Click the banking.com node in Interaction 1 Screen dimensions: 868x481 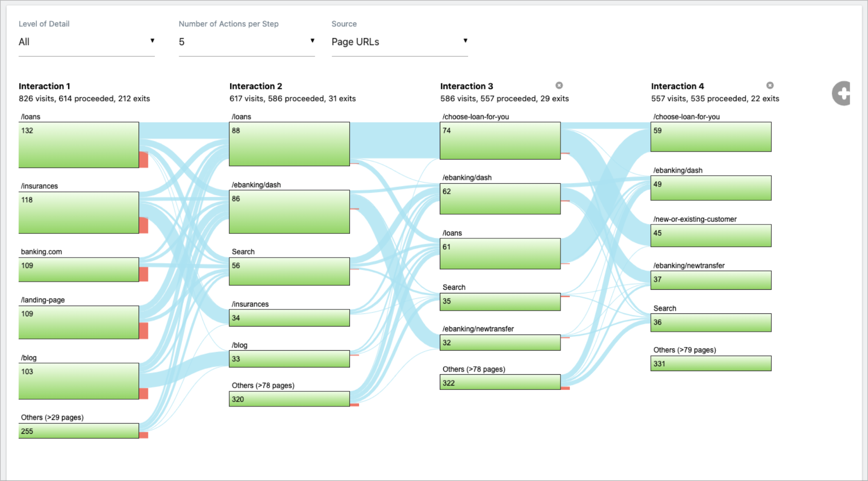click(79, 269)
